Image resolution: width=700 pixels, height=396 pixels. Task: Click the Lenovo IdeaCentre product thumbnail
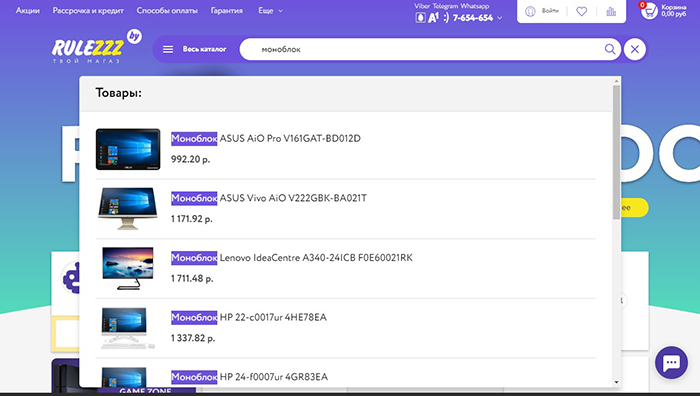[x=128, y=268]
